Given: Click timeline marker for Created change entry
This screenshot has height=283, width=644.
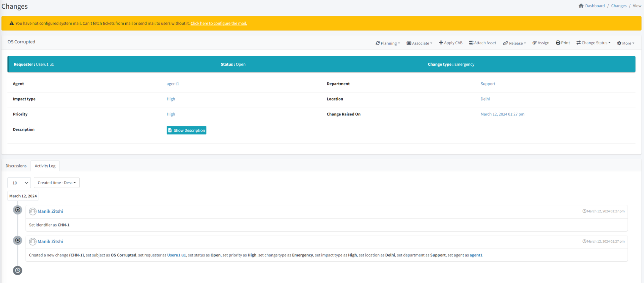Looking at the screenshot, I should coord(17,240).
